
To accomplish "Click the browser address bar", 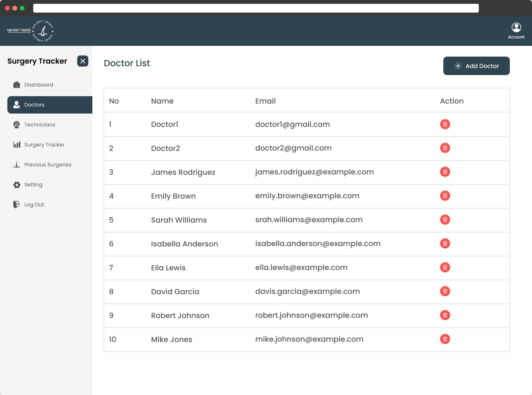I will [256, 8].
